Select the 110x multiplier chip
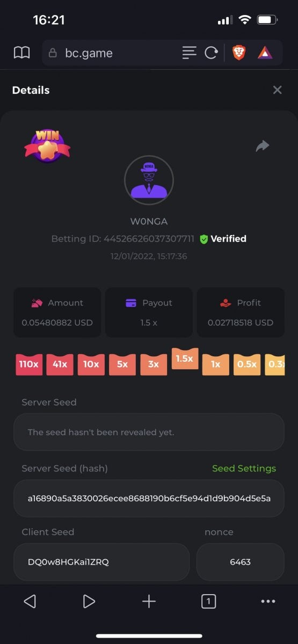The width and height of the screenshot is (298, 644). pyautogui.click(x=29, y=364)
